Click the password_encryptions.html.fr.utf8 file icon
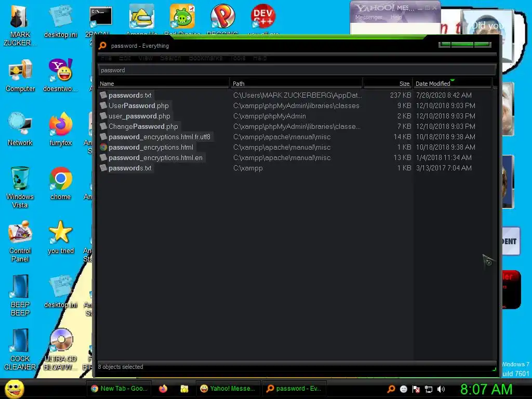The width and height of the screenshot is (532, 399). [103, 137]
